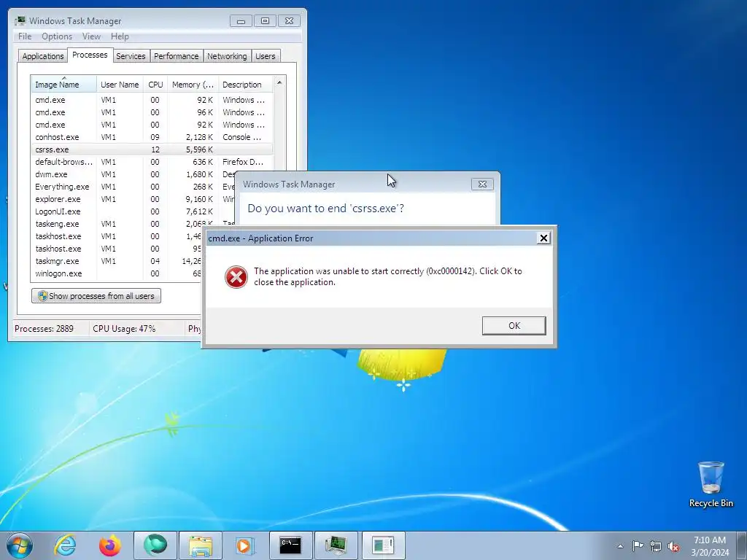Launch Firefox from the taskbar
The height and width of the screenshot is (560, 747).
110,545
